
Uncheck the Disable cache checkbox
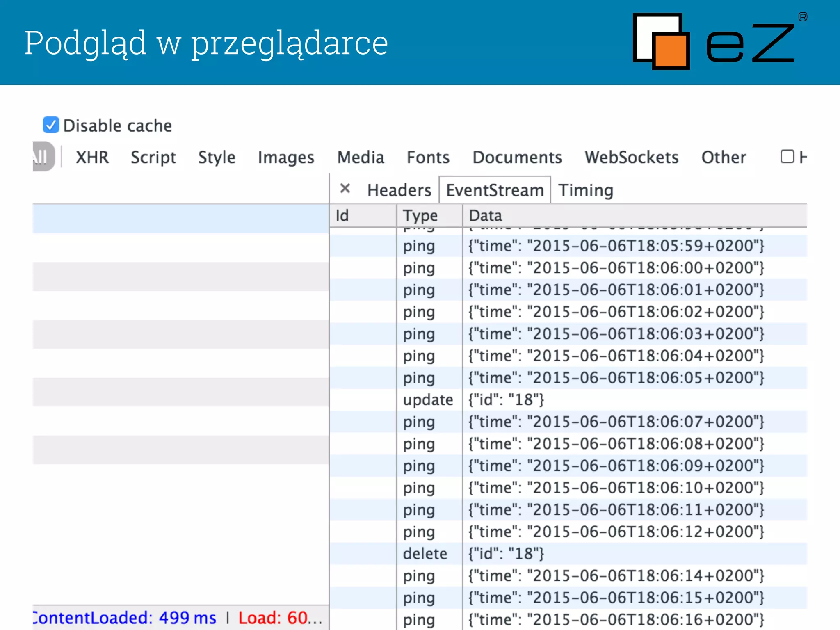[51, 125]
